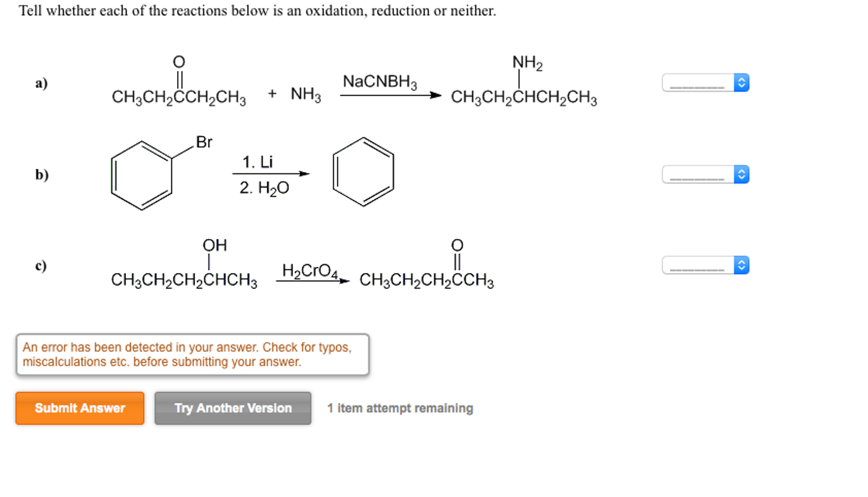Image resolution: width=868 pixels, height=497 pixels.
Task: Click the Submit Answer button
Action: coord(80,409)
